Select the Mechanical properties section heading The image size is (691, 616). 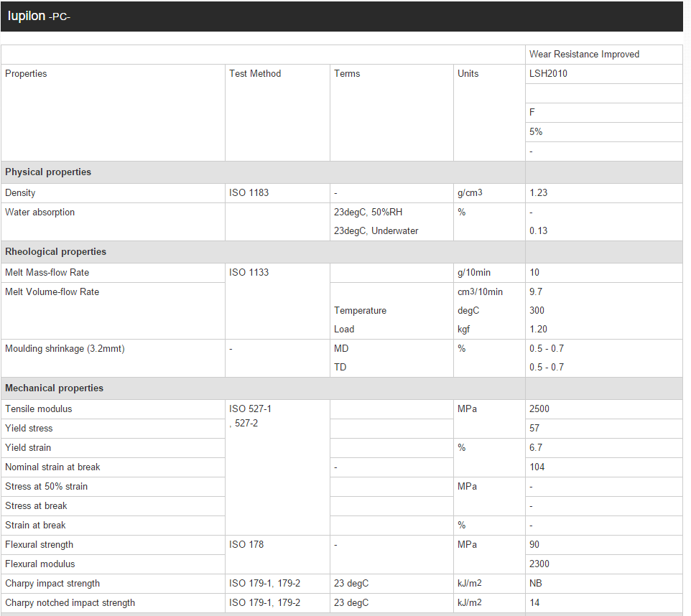[54, 388]
